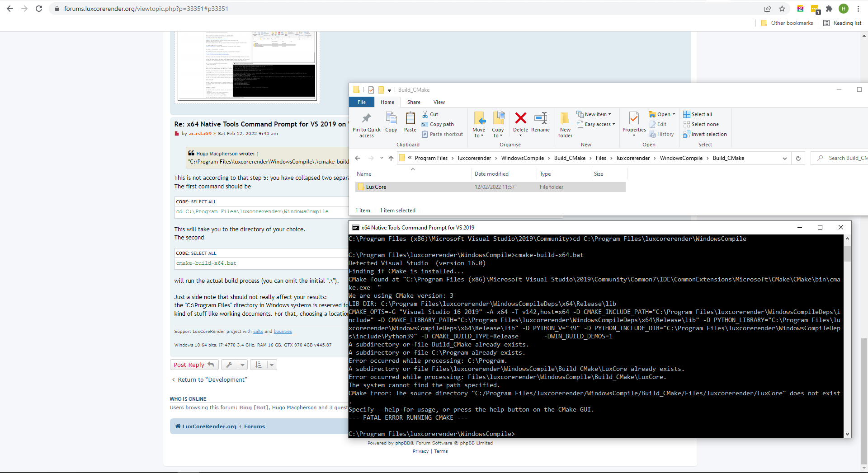Expand the address bar history dropdown

(x=785, y=158)
